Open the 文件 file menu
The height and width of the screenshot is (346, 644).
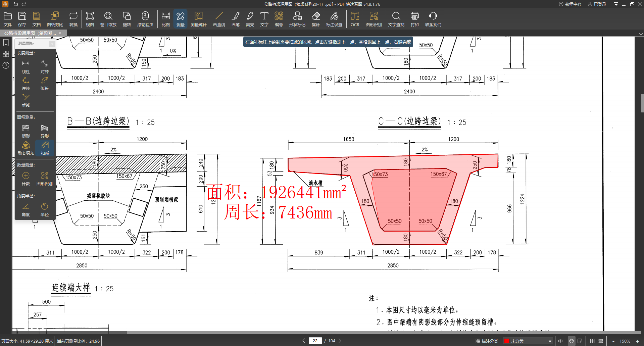coord(8,19)
